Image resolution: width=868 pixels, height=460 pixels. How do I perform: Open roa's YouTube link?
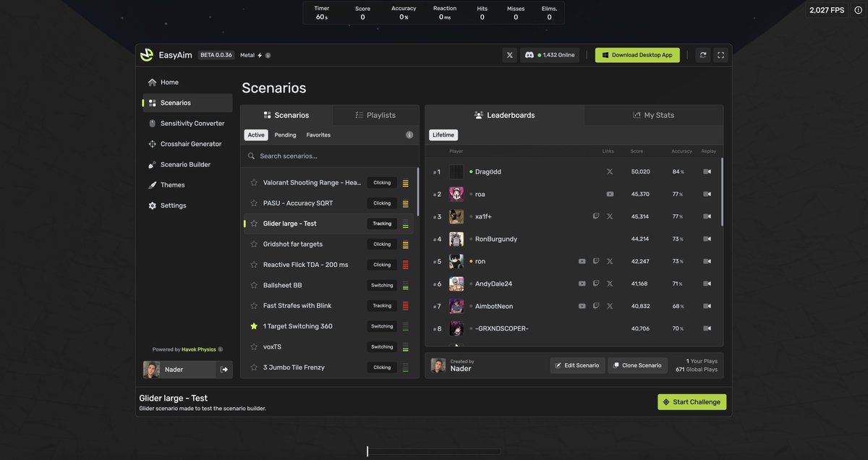tap(610, 194)
